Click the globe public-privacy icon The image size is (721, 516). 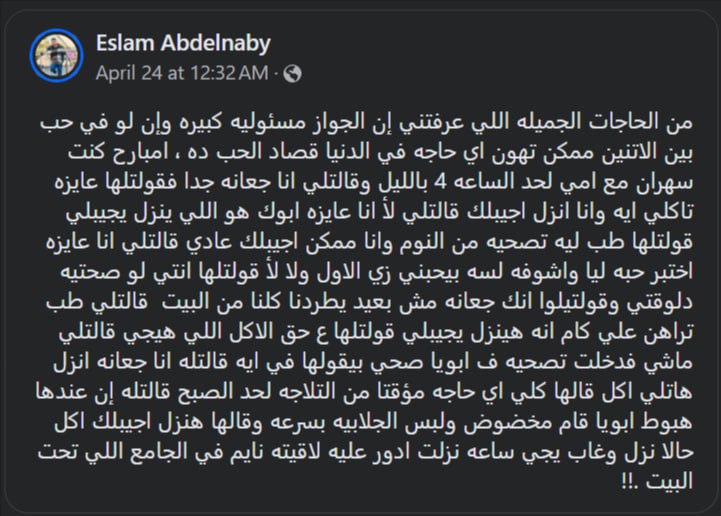[292, 74]
